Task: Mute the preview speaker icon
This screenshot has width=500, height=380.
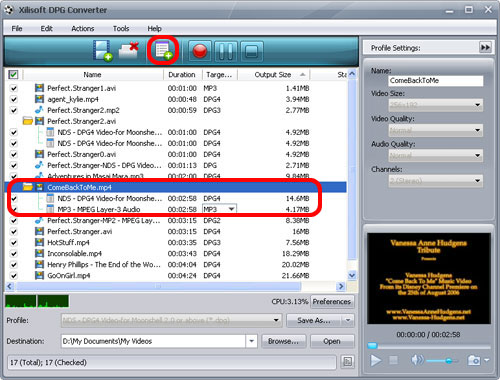Action: coord(417,360)
